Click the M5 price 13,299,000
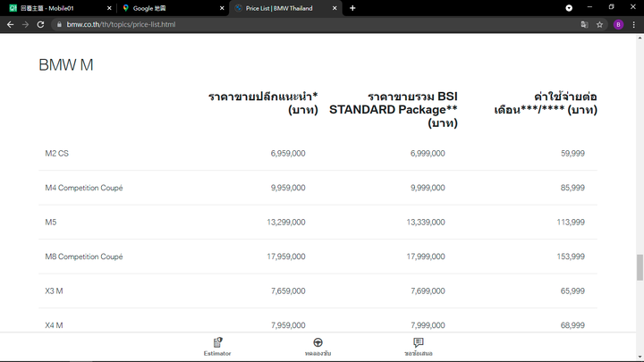The height and width of the screenshot is (362, 644). coord(286,222)
